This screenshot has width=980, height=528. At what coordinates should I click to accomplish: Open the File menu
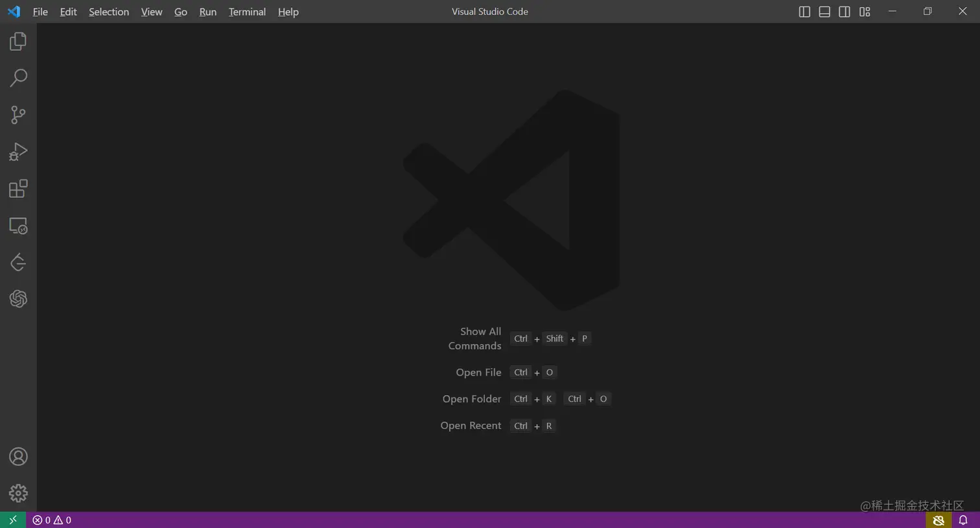click(x=40, y=12)
